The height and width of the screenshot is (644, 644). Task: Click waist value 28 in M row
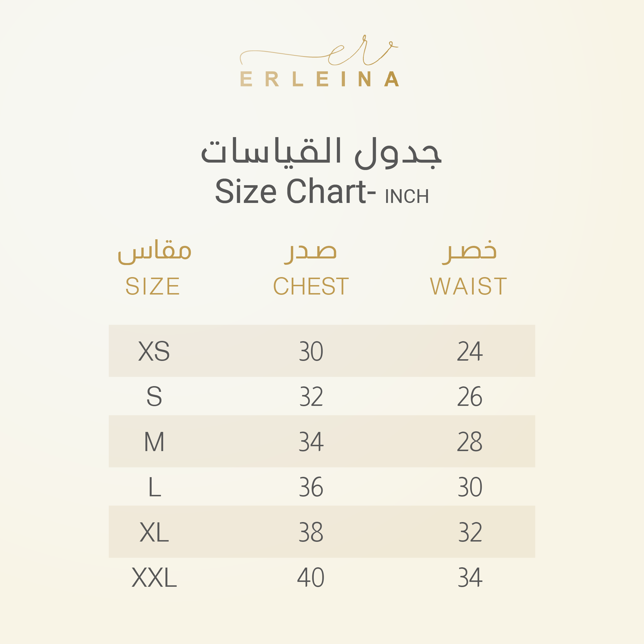(x=470, y=442)
